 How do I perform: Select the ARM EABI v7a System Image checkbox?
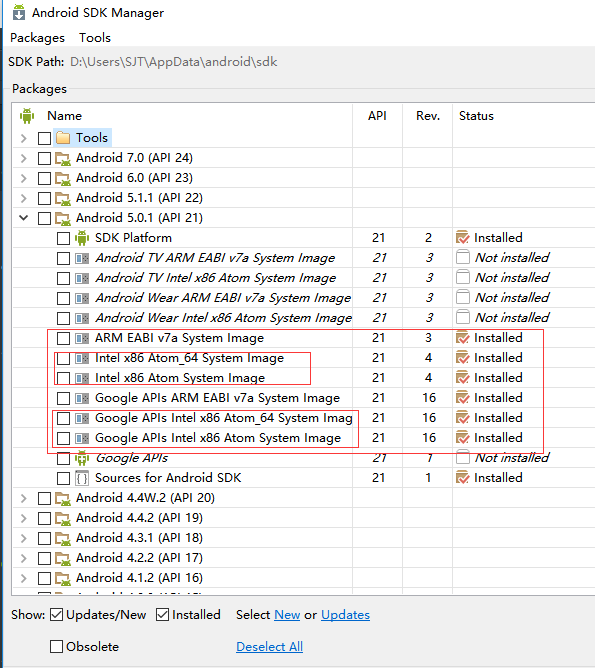(63, 338)
